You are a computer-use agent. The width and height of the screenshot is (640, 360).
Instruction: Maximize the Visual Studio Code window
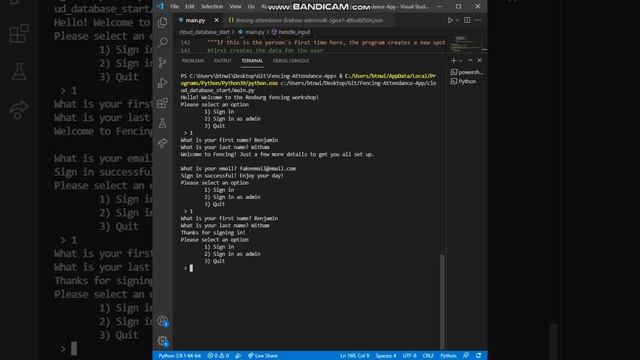[x=458, y=6]
